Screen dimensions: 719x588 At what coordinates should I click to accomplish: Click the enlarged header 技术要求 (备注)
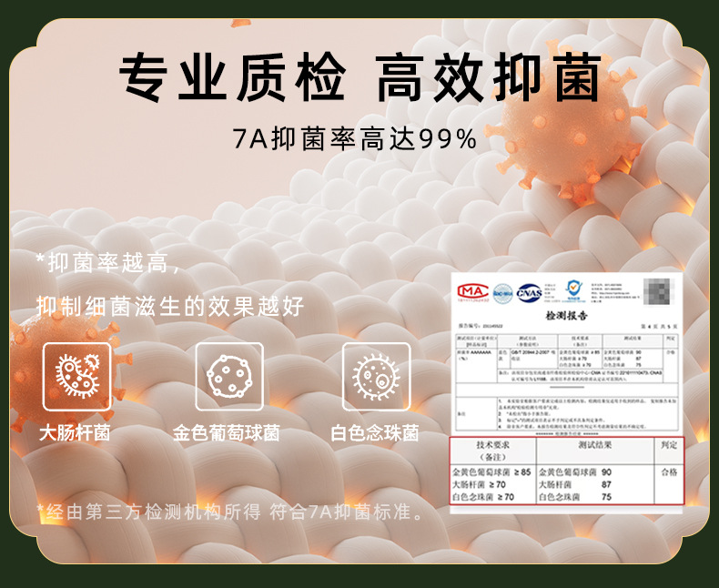click(x=492, y=451)
